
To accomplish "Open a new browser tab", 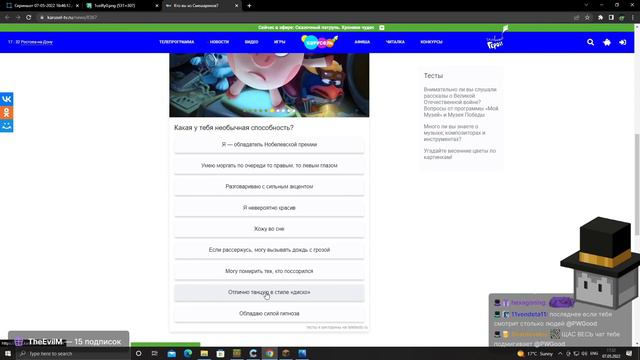I will [x=249, y=6].
